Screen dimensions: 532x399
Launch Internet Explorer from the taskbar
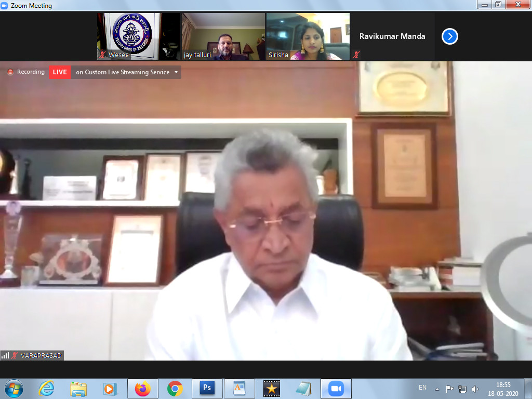click(x=47, y=388)
